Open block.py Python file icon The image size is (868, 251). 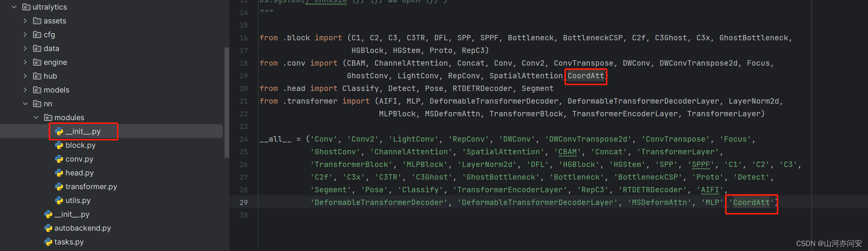point(59,145)
